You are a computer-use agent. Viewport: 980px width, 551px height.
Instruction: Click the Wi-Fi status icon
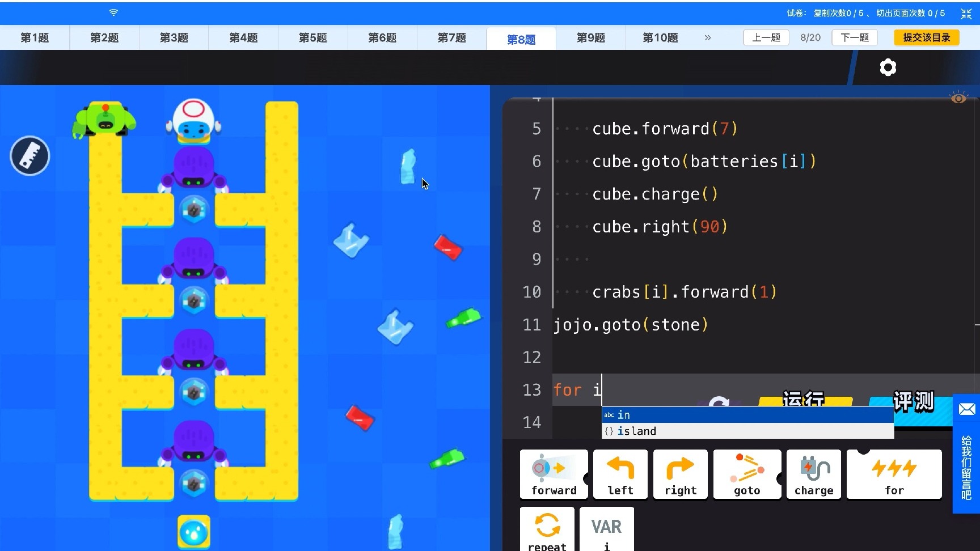pos(113,12)
